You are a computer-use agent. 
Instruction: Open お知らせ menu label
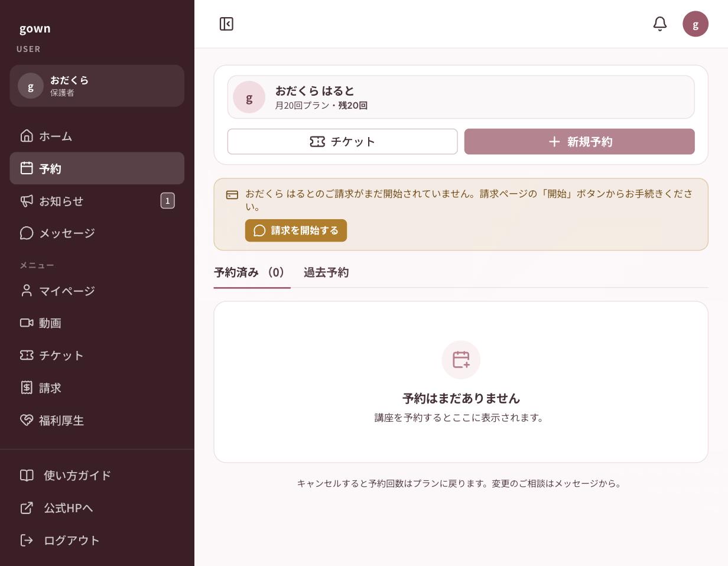[61, 201]
